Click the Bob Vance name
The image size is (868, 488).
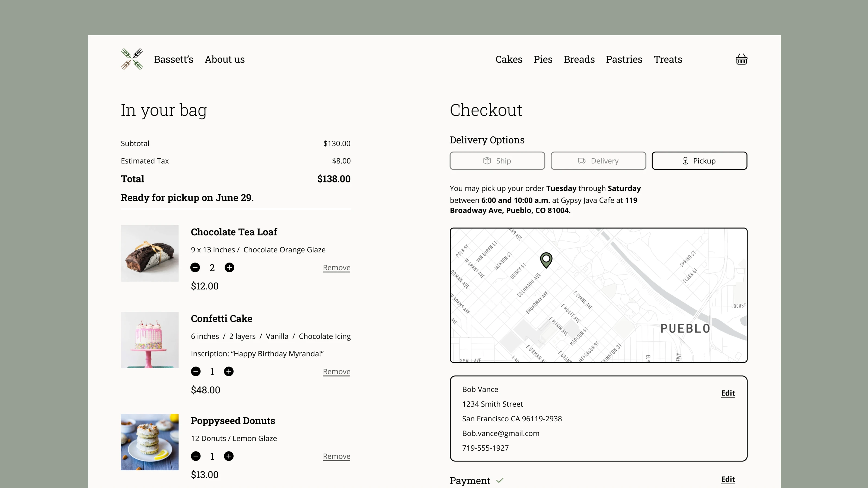coord(480,389)
